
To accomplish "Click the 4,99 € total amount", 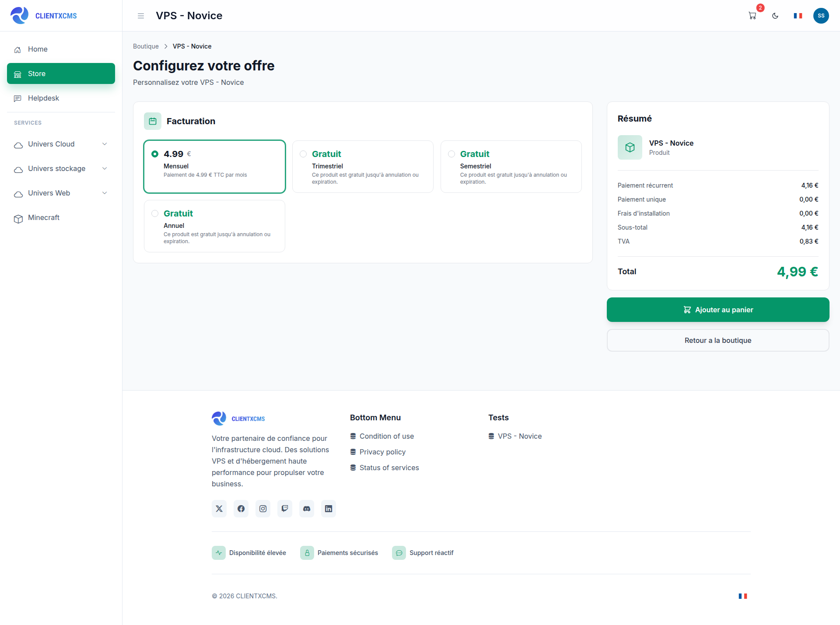I will click(798, 272).
